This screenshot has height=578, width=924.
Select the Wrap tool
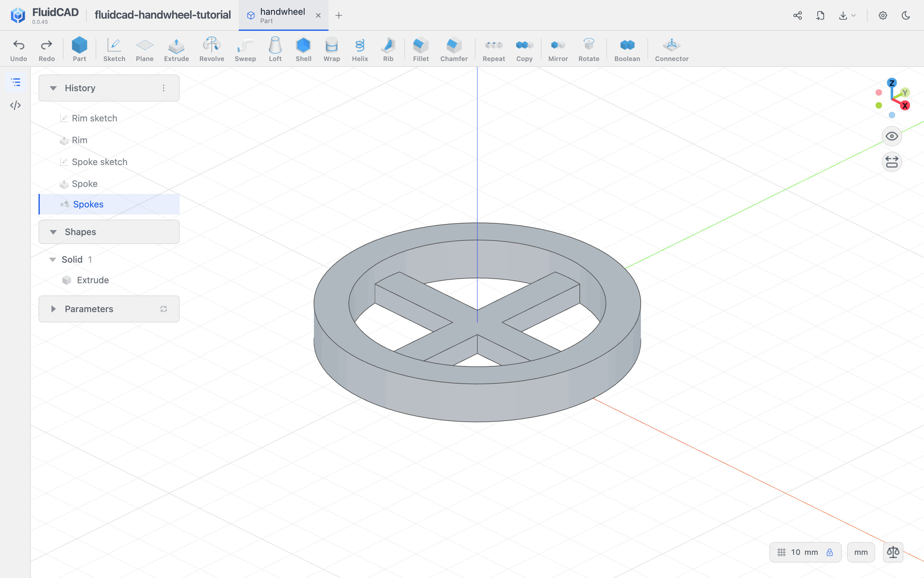click(331, 49)
